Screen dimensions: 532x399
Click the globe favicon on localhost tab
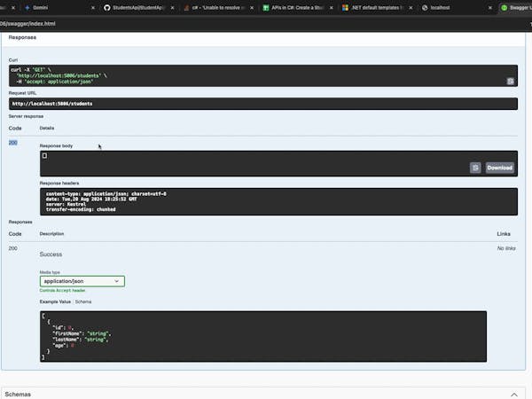coord(425,7)
